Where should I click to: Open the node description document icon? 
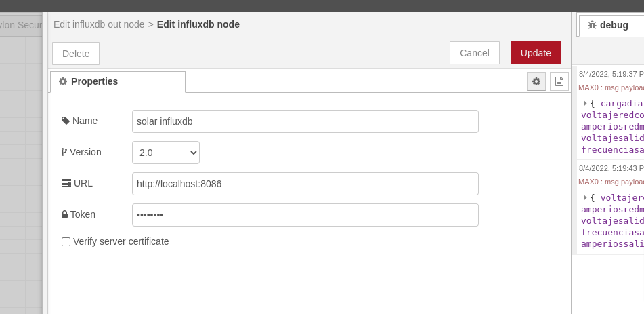(x=559, y=81)
